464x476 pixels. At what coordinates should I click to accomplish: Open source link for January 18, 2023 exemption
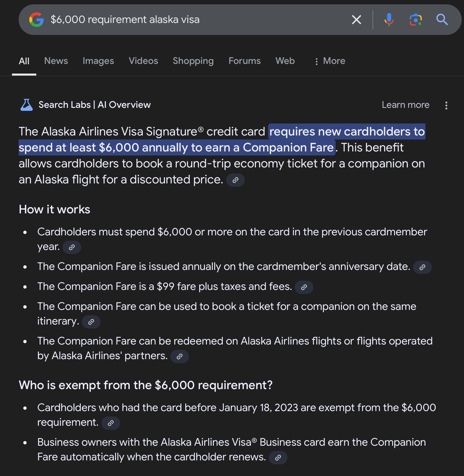pyautogui.click(x=110, y=423)
